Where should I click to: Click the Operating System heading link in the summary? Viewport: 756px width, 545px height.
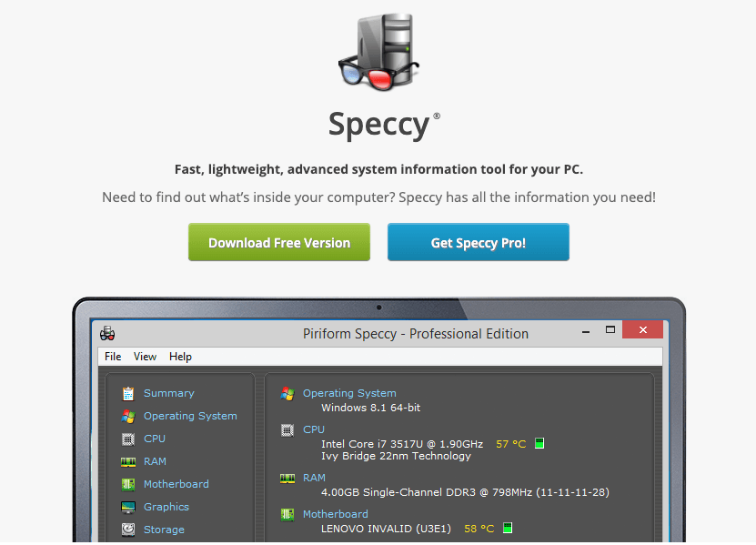[x=349, y=393]
